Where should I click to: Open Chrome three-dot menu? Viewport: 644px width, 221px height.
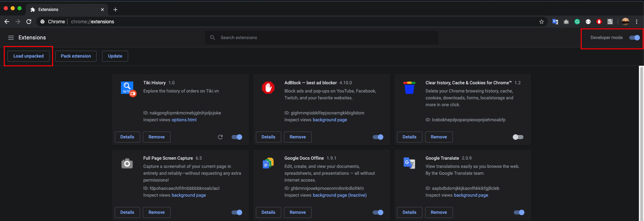pos(636,22)
